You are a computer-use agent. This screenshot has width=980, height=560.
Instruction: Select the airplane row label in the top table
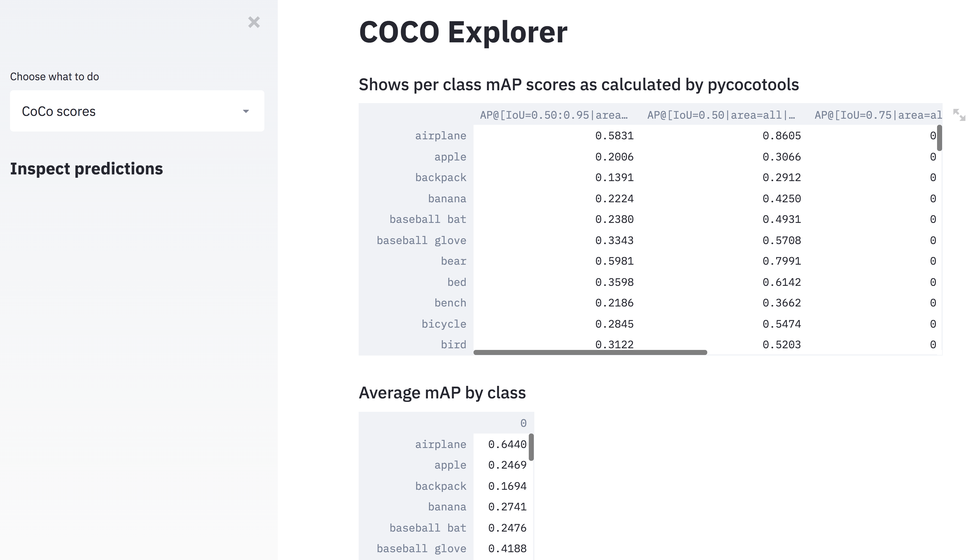(x=440, y=136)
